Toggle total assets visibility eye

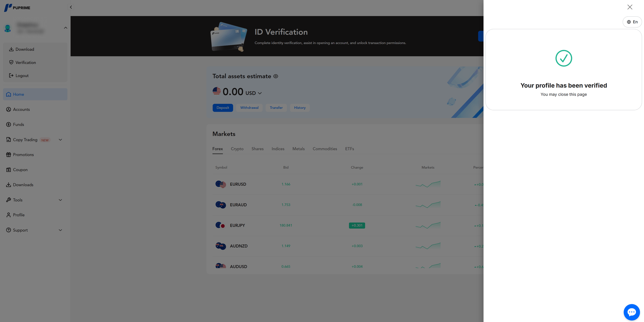[x=275, y=76]
